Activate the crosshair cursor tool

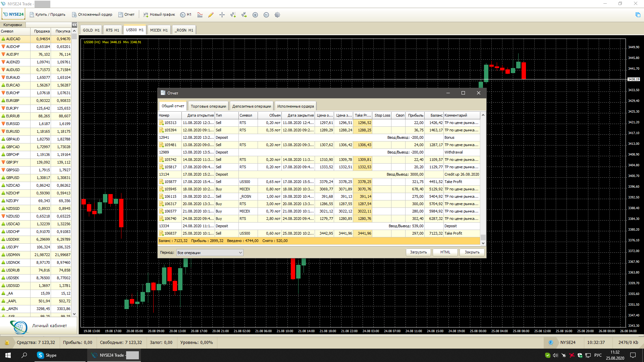click(222, 15)
